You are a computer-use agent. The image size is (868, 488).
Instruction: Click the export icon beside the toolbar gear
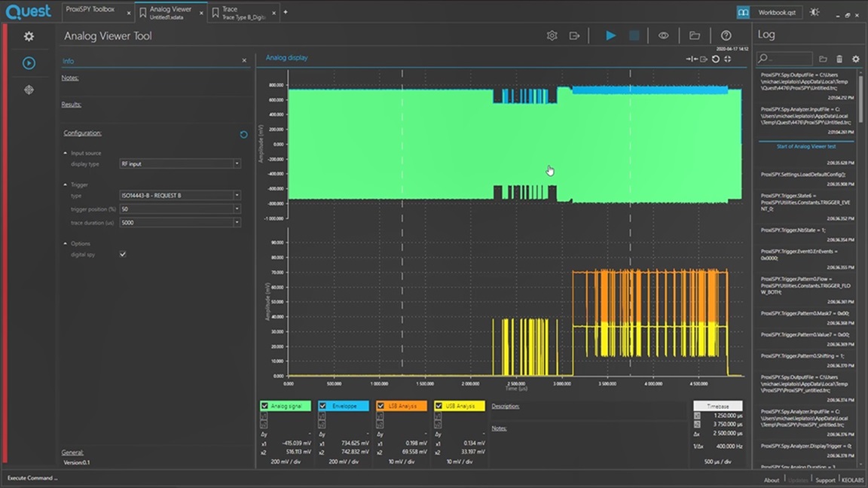574,36
